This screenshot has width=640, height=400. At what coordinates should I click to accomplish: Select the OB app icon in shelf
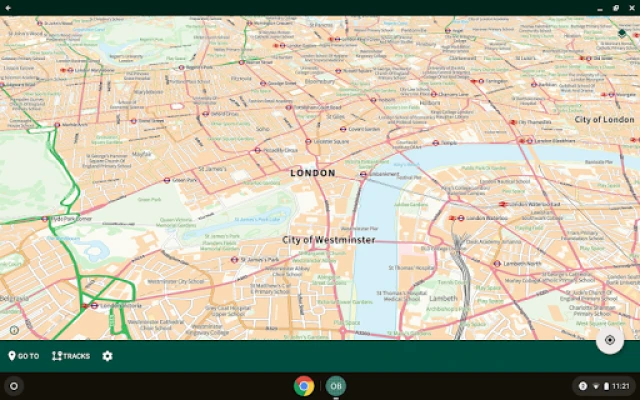pos(337,386)
